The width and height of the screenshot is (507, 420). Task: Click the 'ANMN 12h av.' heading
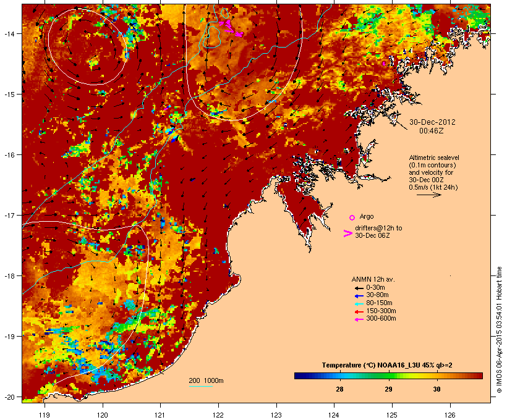(x=373, y=279)
